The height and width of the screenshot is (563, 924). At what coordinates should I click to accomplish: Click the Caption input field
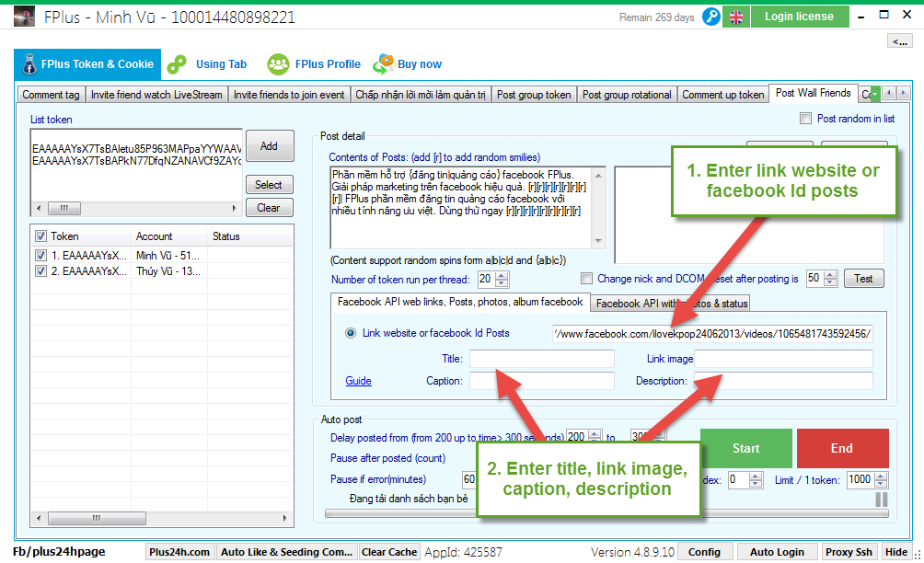point(541,381)
